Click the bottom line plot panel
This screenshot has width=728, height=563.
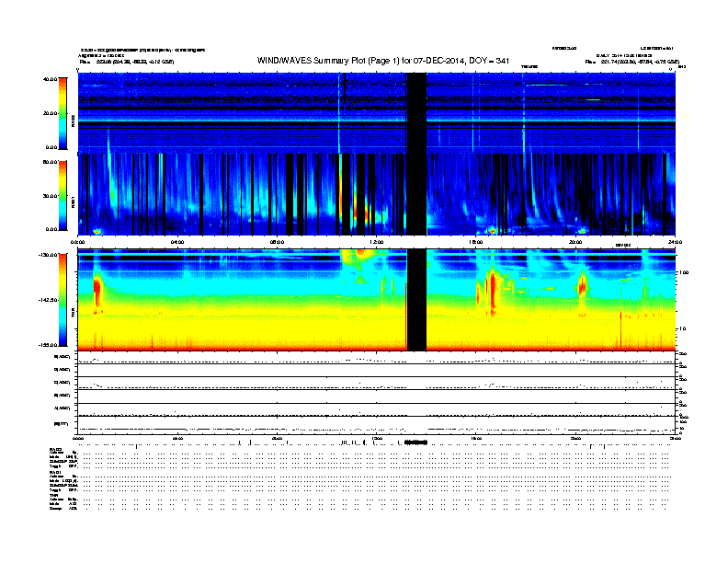(377, 426)
